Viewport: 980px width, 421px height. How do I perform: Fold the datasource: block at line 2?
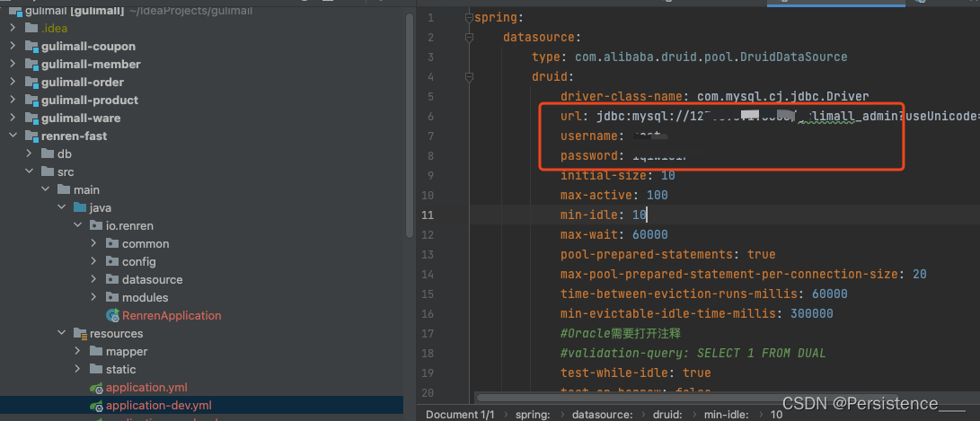tap(470, 38)
